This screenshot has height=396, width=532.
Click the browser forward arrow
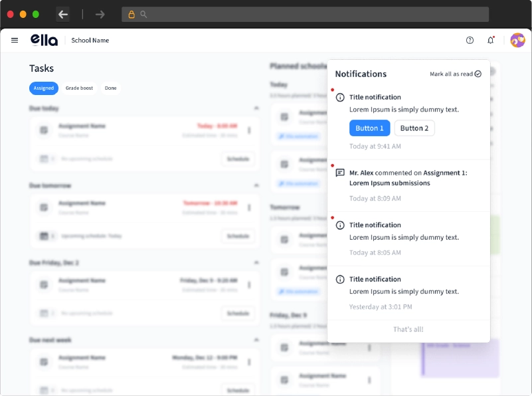[x=100, y=14]
